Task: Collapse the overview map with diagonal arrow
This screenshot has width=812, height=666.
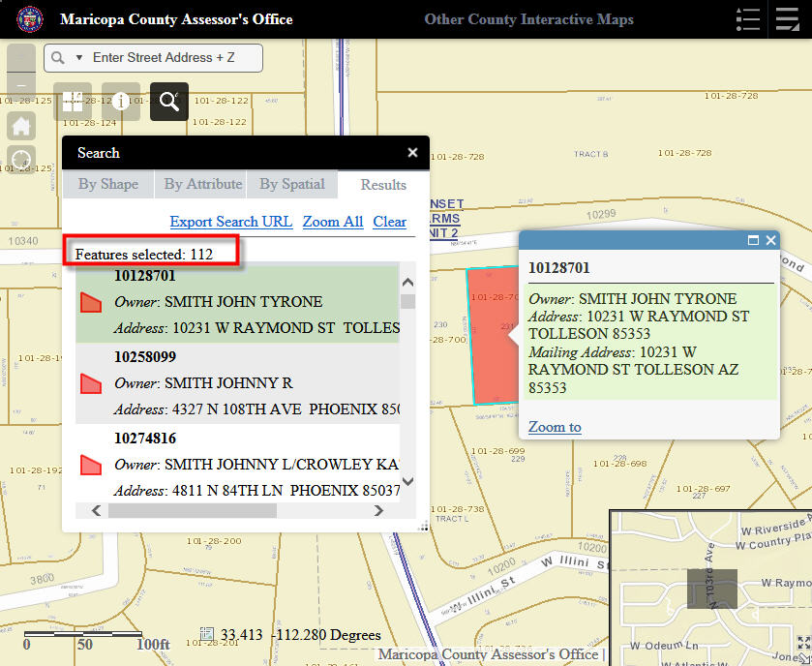Action: click(805, 657)
